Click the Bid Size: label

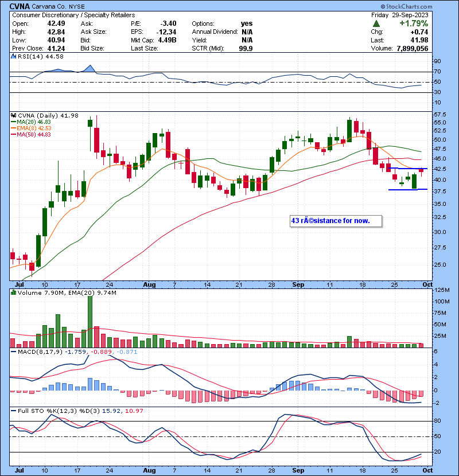(92, 48)
